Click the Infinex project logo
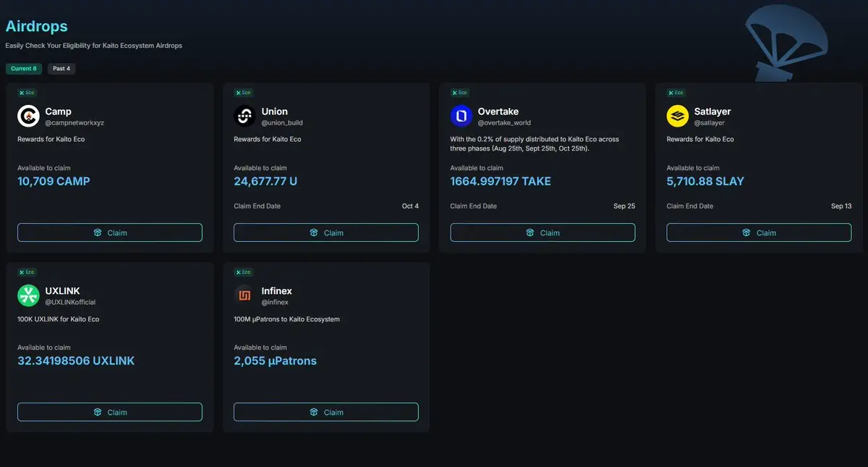Viewport: 868px width, 467px height. click(x=244, y=295)
